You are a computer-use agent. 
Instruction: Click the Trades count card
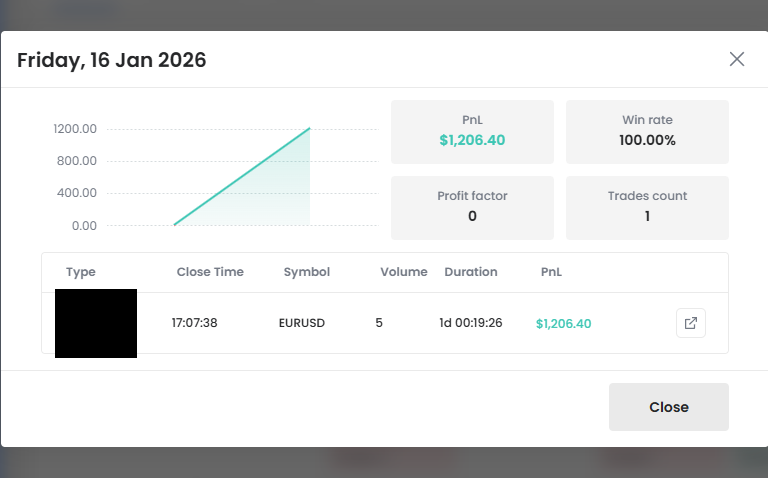click(x=647, y=207)
